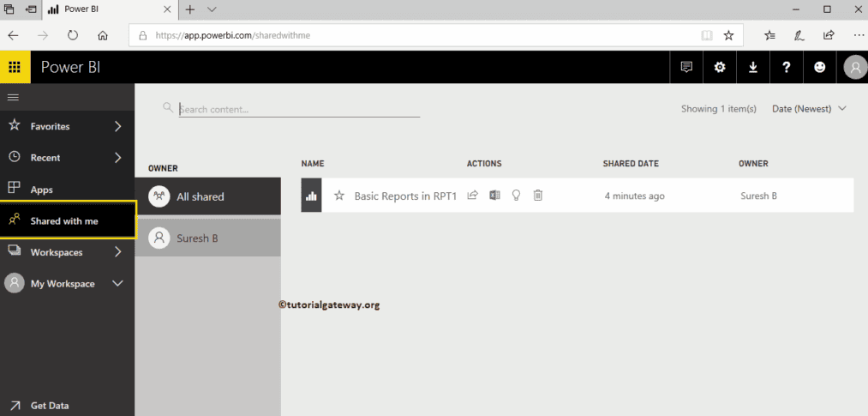Go to the browser home page
The height and width of the screenshot is (416, 868).
102,35
